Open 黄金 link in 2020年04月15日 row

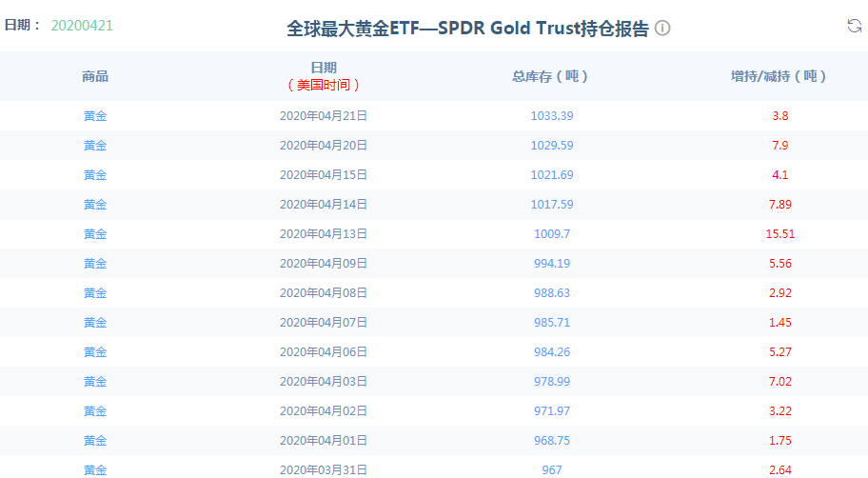95,175
